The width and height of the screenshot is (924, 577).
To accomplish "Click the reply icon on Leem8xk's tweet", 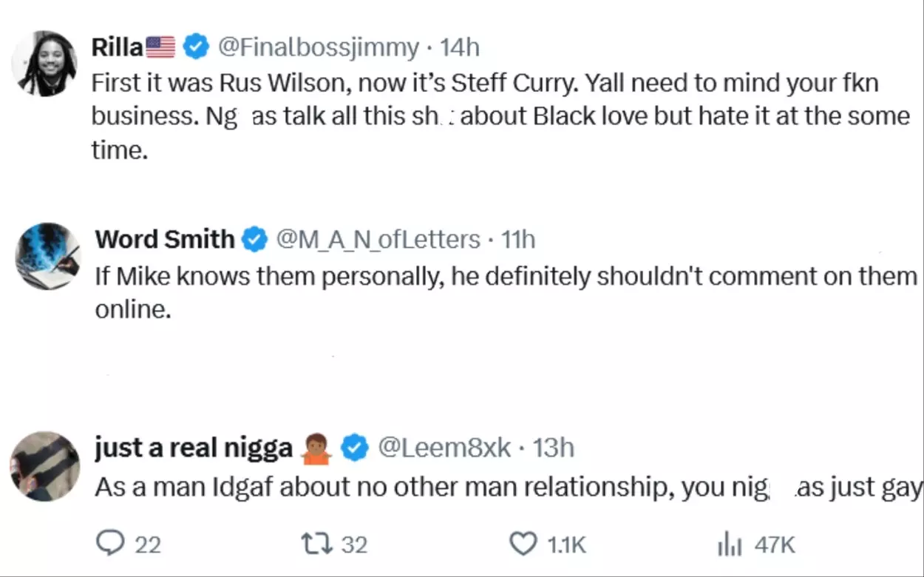I will (x=109, y=544).
